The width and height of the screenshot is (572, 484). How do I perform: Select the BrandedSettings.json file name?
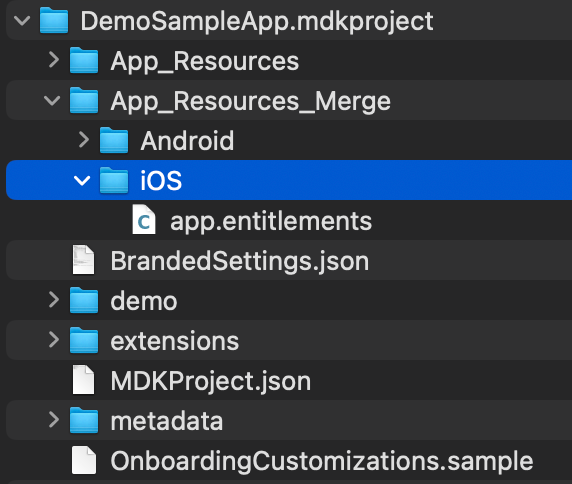point(240,262)
